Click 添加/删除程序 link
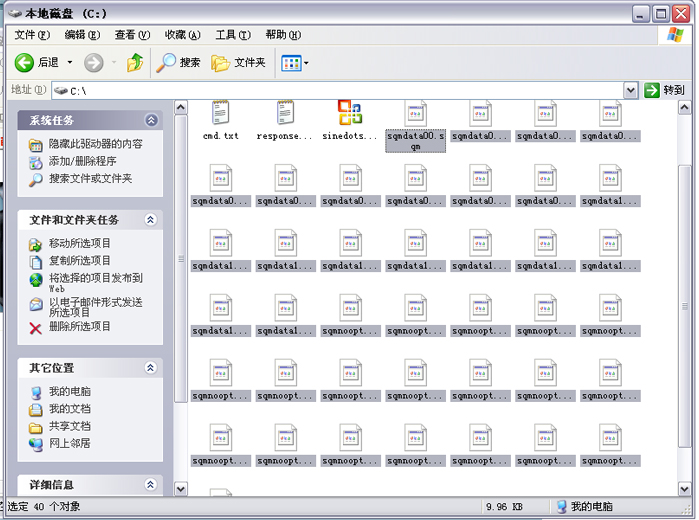699x520 pixels. click(x=82, y=161)
